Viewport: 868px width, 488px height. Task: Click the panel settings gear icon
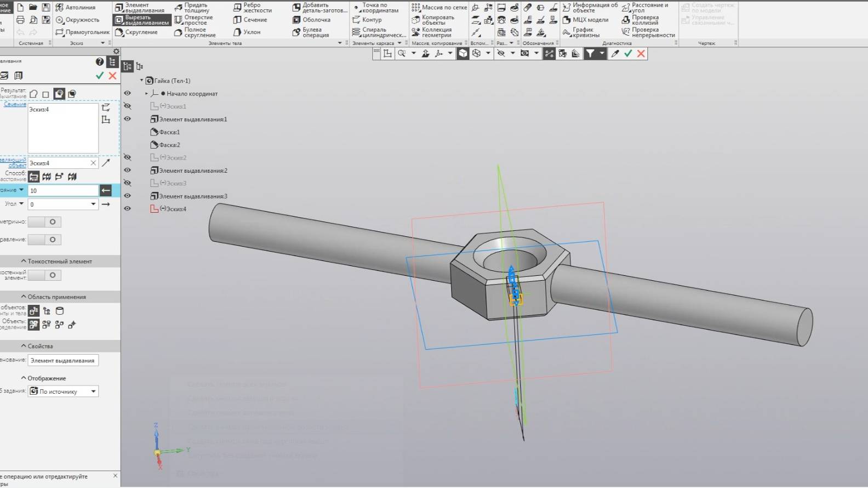pos(116,52)
